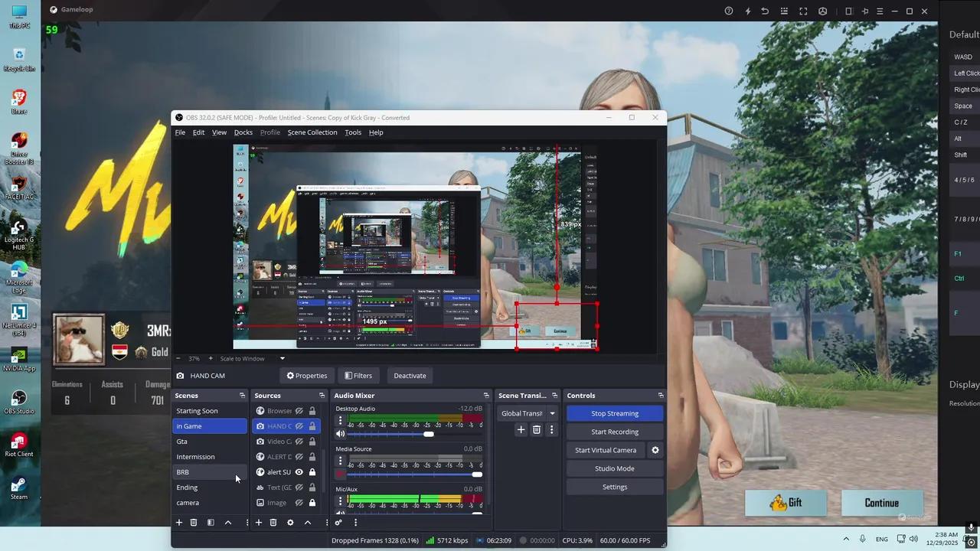The height and width of the screenshot is (551, 980).
Task: Enable Studio Mode
Action: click(x=615, y=468)
